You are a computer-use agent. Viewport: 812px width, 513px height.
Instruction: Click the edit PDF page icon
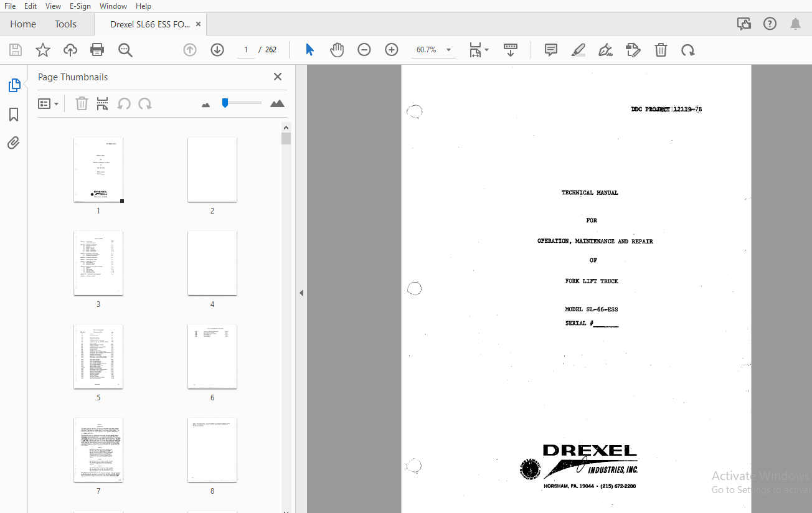click(x=633, y=50)
